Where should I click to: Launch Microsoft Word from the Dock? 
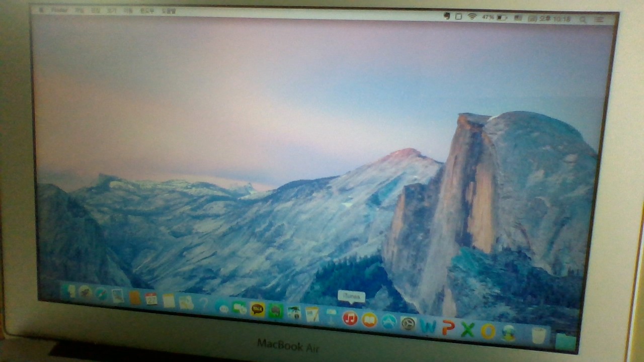point(428,326)
